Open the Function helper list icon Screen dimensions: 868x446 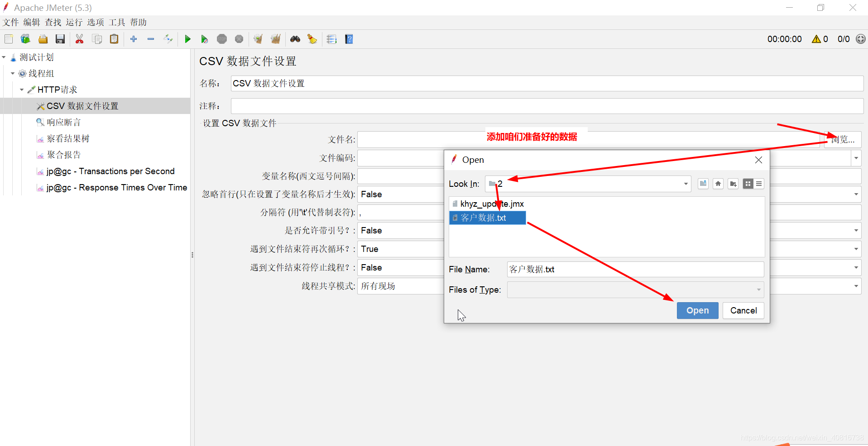[332, 39]
